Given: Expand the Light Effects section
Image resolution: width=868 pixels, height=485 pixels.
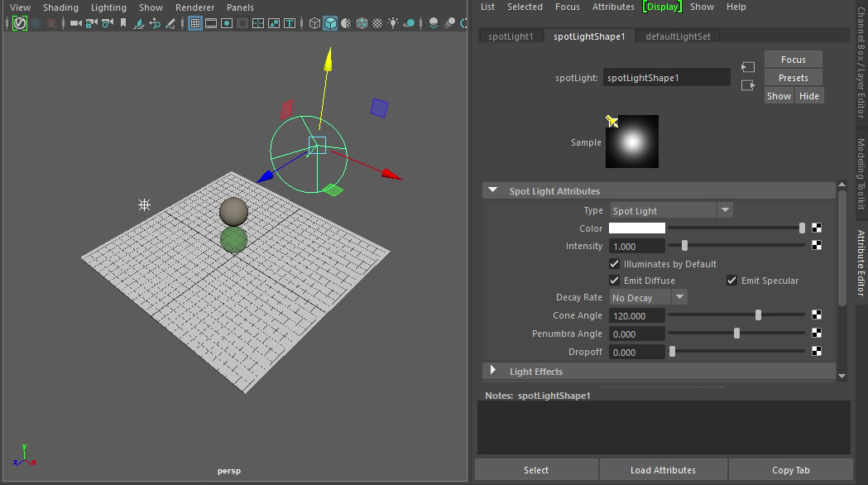Looking at the screenshot, I should pos(493,372).
